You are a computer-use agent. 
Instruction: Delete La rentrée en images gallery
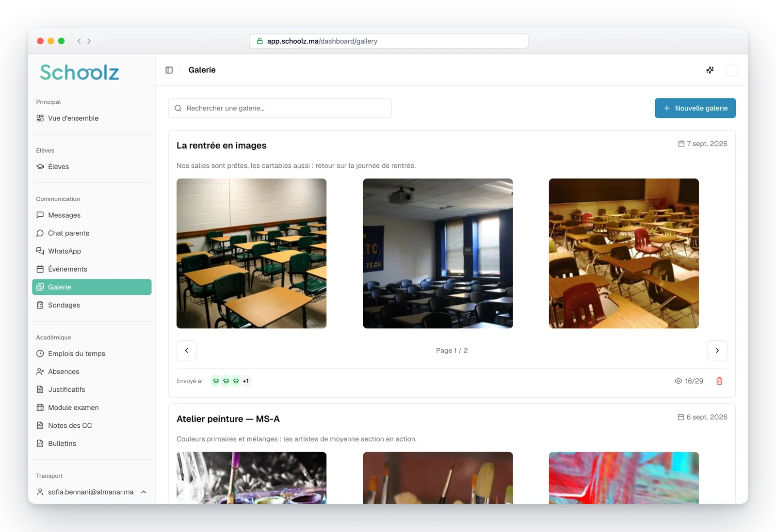tap(719, 381)
